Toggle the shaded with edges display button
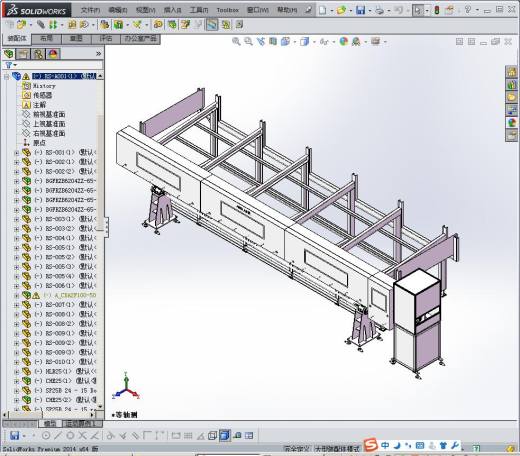 (225, 435)
